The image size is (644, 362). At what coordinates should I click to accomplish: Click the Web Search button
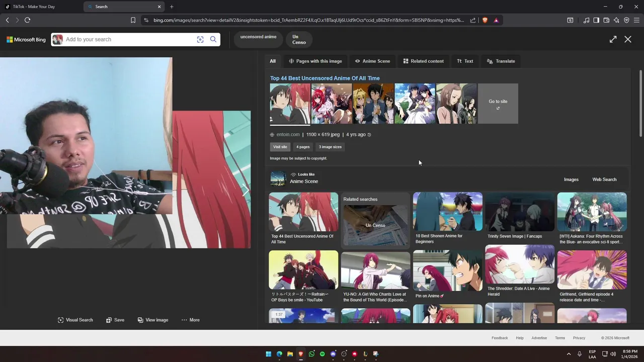pyautogui.click(x=604, y=179)
